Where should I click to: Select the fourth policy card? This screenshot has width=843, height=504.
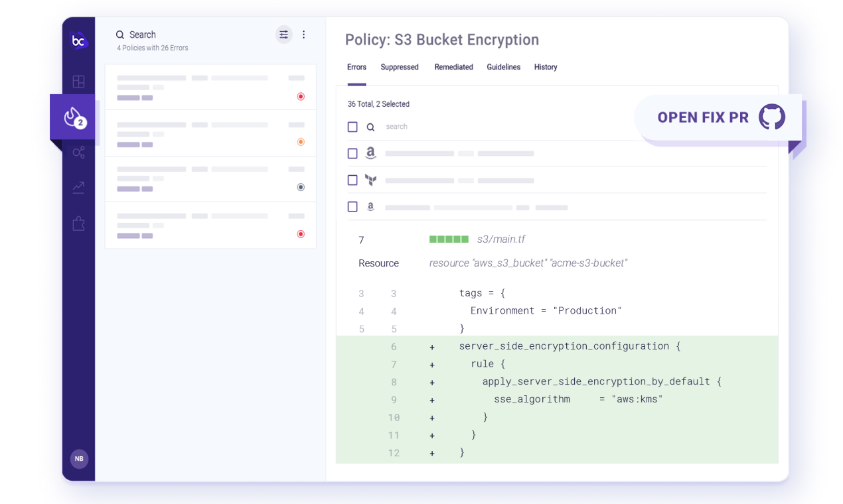click(210, 225)
